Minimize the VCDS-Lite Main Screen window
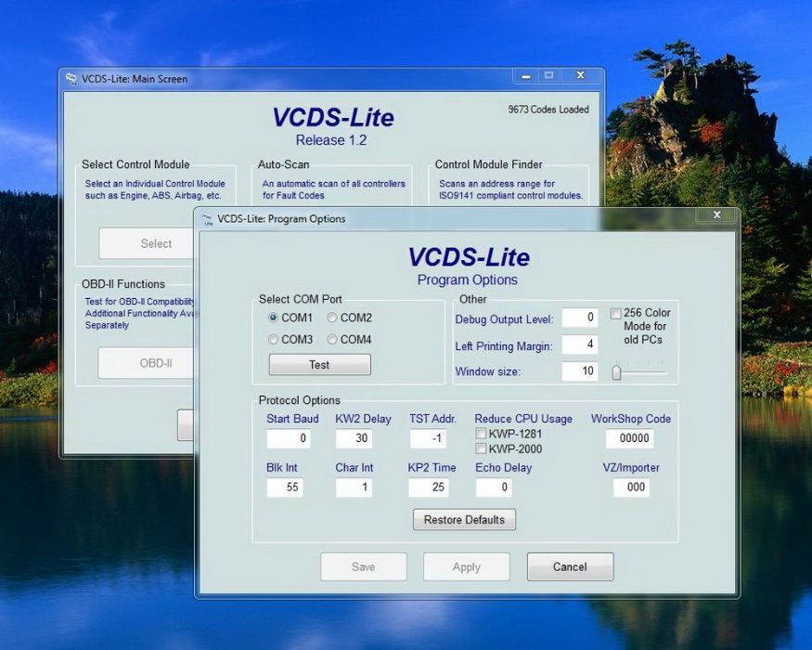The height and width of the screenshot is (650, 812). [x=526, y=75]
